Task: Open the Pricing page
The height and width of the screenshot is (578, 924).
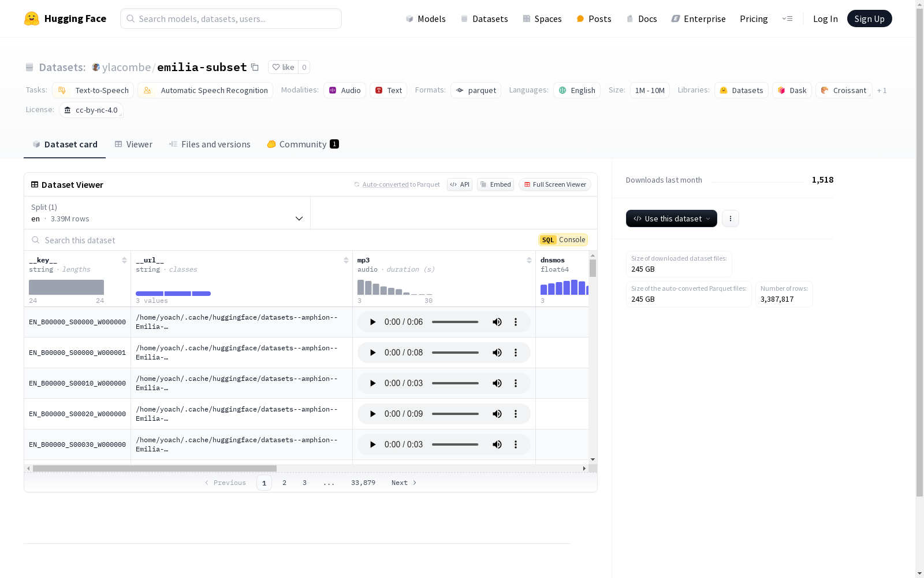Action: click(754, 18)
